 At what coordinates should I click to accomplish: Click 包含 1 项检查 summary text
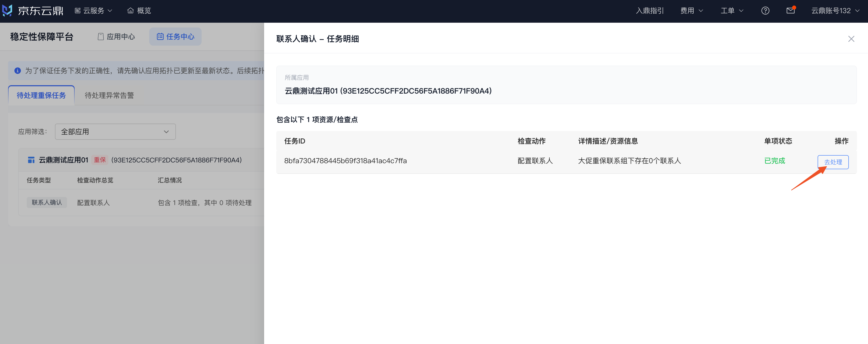click(x=205, y=203)
